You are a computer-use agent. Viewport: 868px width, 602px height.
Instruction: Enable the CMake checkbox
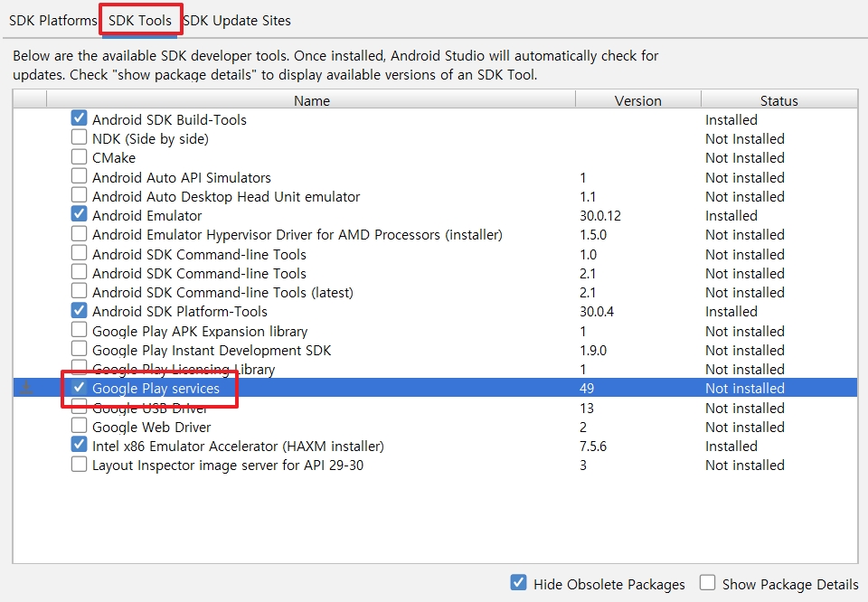80,156
